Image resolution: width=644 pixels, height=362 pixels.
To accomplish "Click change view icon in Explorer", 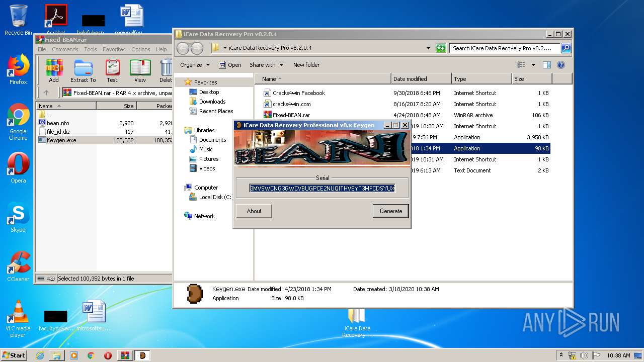I will point(521,65).
